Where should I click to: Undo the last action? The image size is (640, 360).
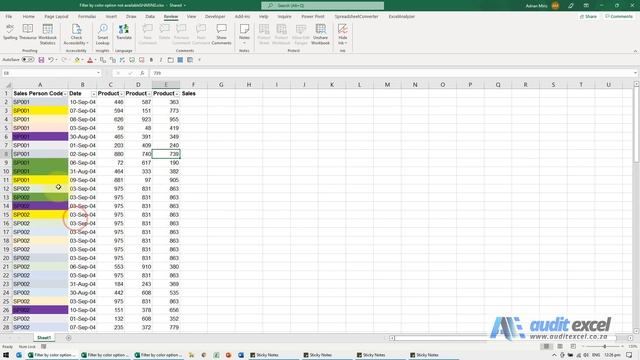[x=51, y=60]
